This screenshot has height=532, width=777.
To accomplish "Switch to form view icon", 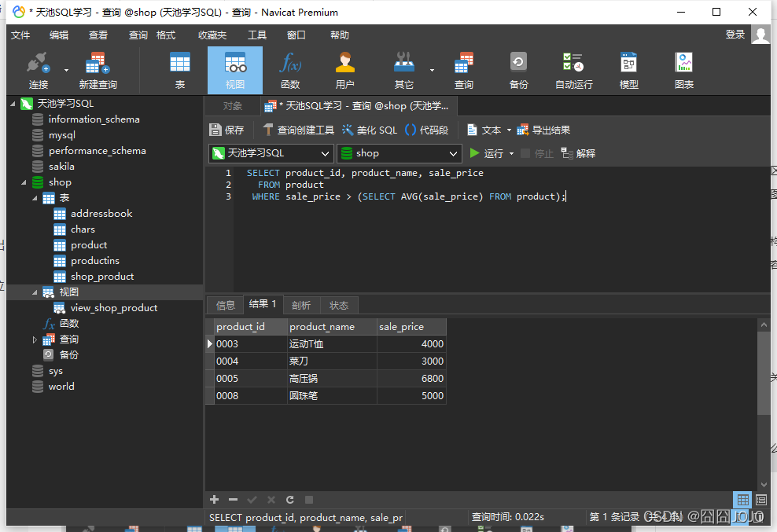I will (761, 499).
